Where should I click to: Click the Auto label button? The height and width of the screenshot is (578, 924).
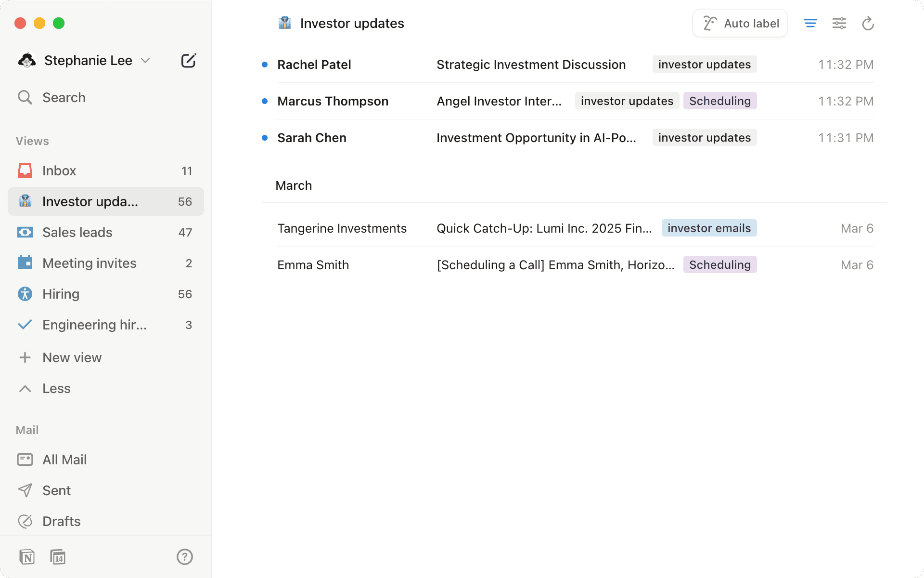[740, 23]
